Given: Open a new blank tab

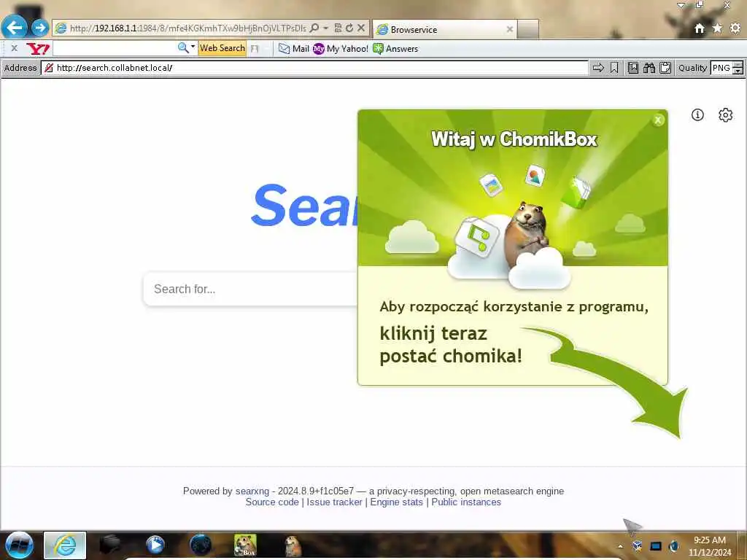Looking at the screenshot, I should click(x=528, y=29).
